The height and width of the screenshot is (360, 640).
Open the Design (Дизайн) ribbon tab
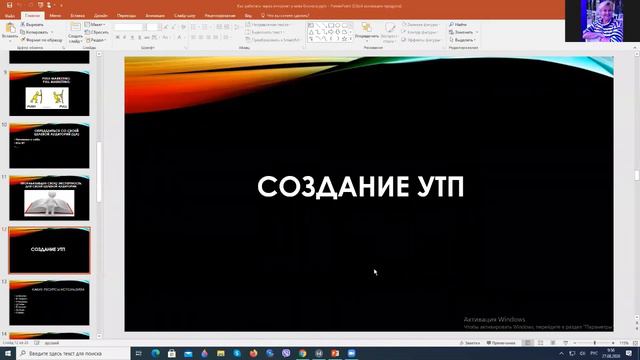pyautogui.click(x=100, y=16)
